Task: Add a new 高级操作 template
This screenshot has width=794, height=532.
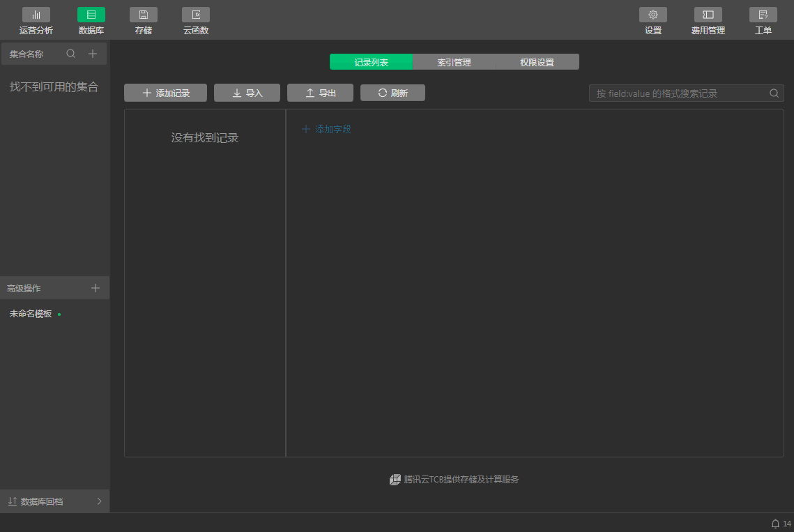Action: (96, 288)
